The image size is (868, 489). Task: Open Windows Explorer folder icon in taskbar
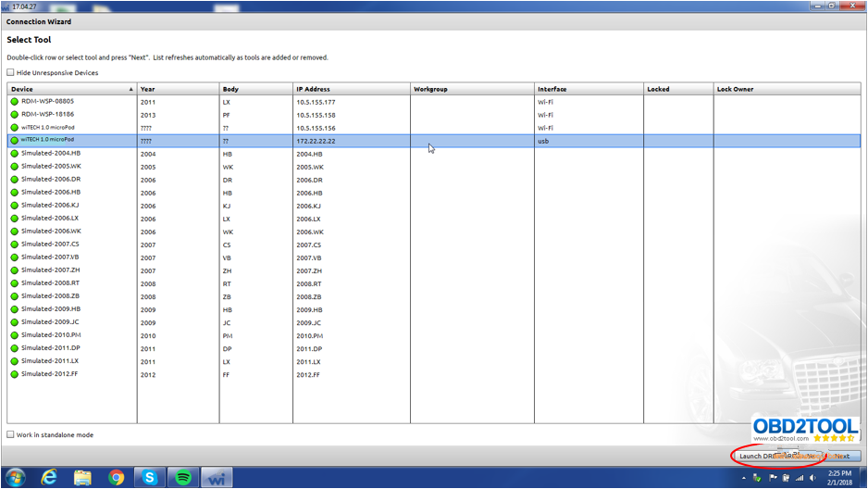tap(82, 477)
